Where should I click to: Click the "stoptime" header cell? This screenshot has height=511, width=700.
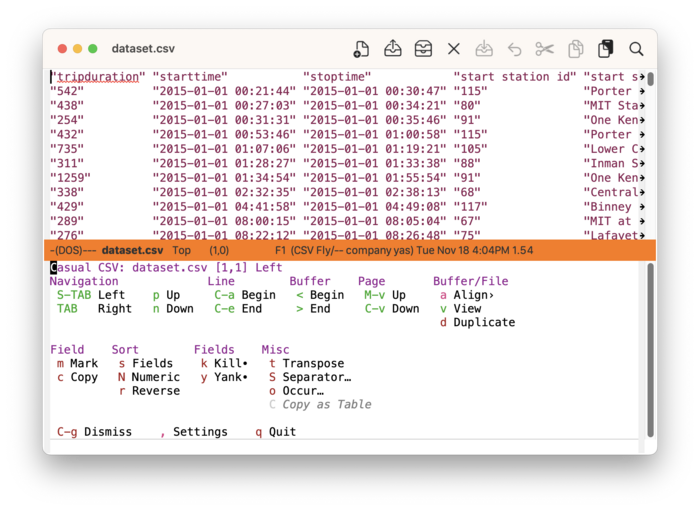click(x=337, y=77)
